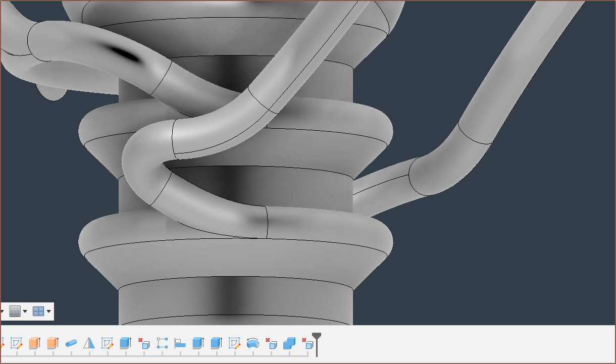Select the scale feature with square corner handles
The height and width of the screenshot is (364, 616).
point(162,344)
